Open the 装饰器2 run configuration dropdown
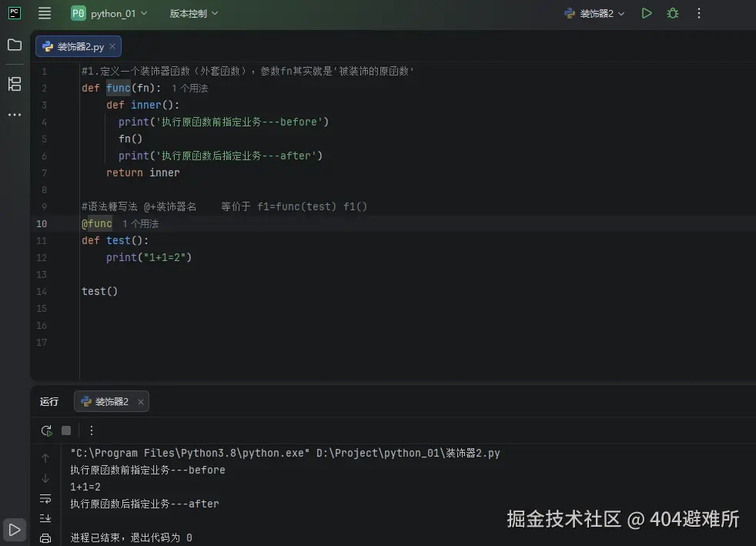756x546 pixels. pyautogui.click(x=594, y=14)
